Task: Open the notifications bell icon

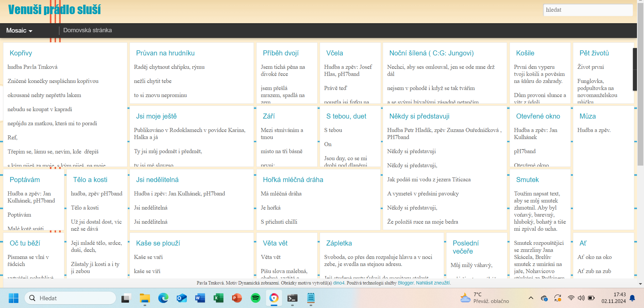Action: point(632,298)
